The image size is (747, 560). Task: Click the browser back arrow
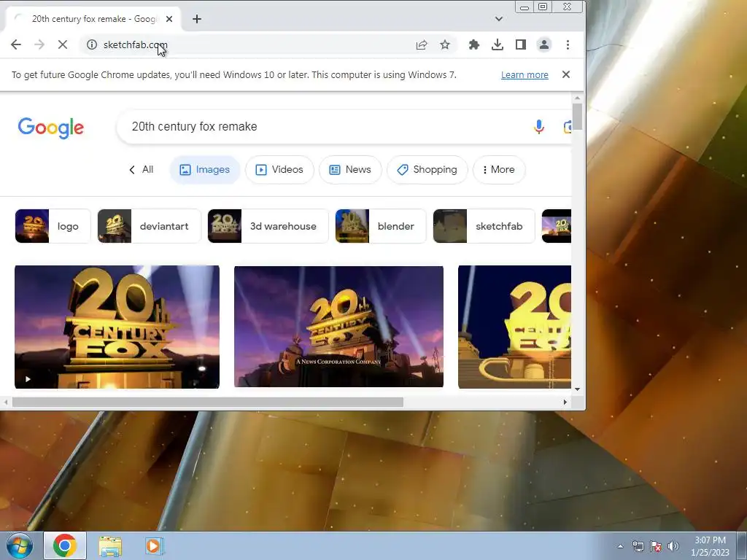(16, 44)
